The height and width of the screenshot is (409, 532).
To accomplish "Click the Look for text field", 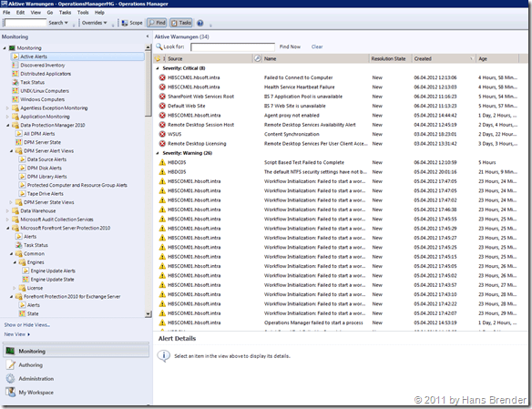I will point(232,46).
